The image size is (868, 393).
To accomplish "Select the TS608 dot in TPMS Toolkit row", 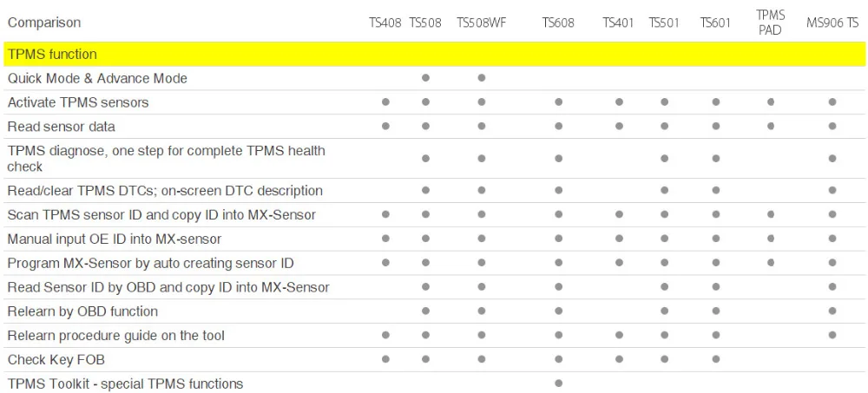I will (x=558, y=383).
